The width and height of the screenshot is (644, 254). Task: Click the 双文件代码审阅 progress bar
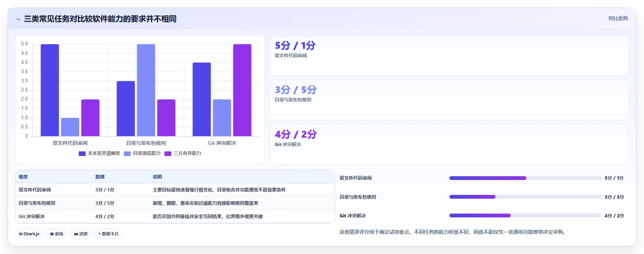click(x=525, y=178)
